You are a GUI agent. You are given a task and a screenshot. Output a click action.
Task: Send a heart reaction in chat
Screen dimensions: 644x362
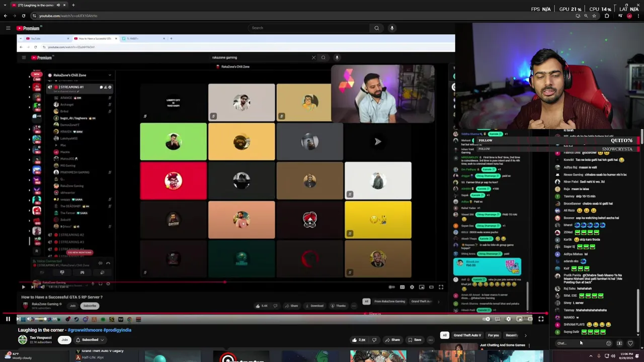[630, 343]
